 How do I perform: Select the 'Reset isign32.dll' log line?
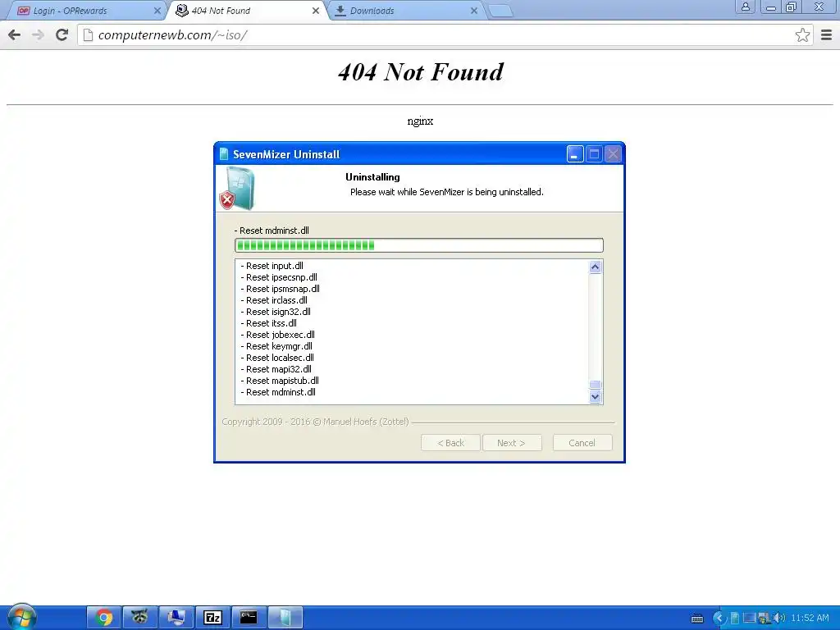[x=276, y=312]
